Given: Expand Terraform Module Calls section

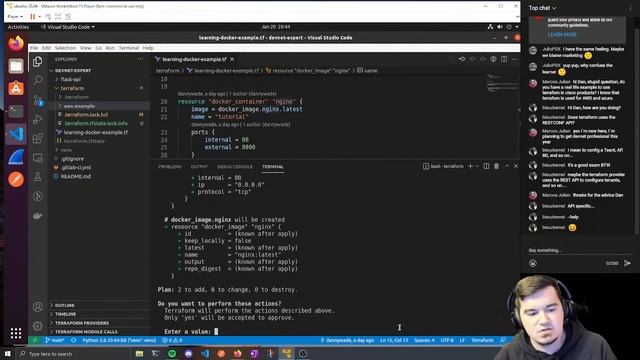Looking at the screenshot, I should coord(86,332).
